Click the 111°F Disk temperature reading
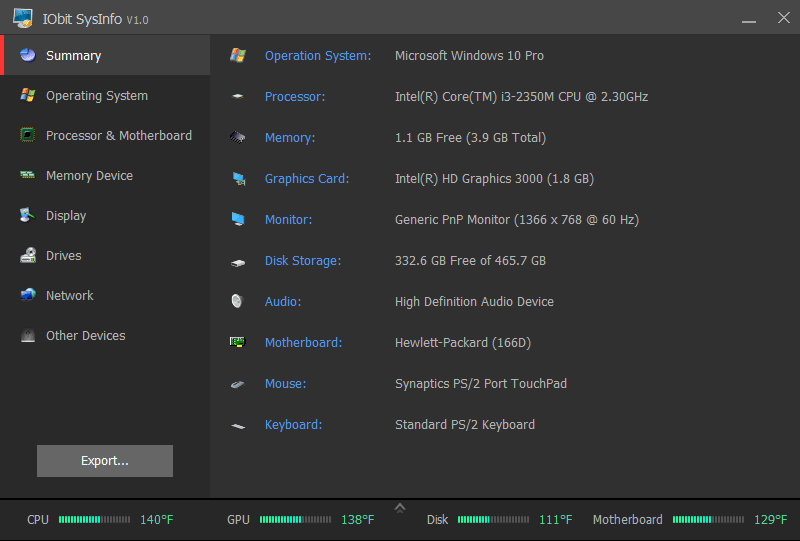The image size is (800, 541). (556, 520)
